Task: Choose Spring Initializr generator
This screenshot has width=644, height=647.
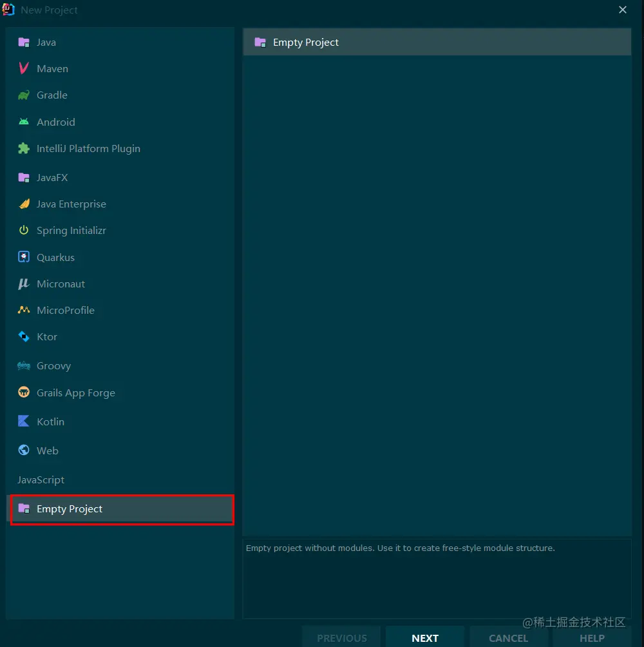Action: (120, 230)
